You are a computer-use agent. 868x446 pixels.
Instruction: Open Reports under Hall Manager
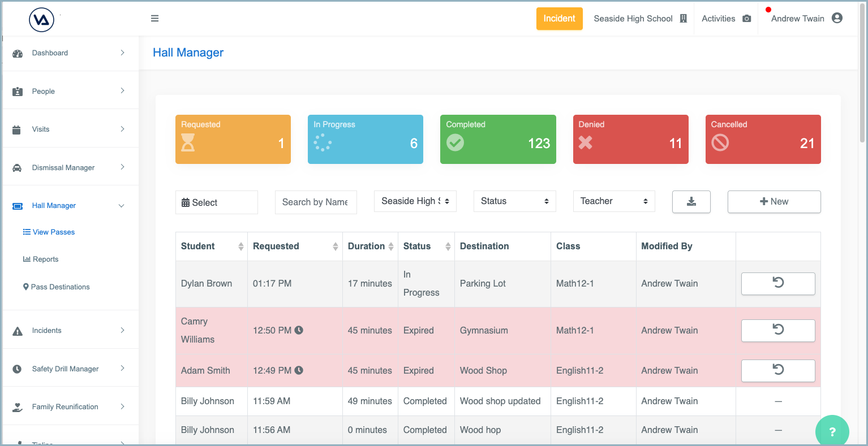point(41,259)
